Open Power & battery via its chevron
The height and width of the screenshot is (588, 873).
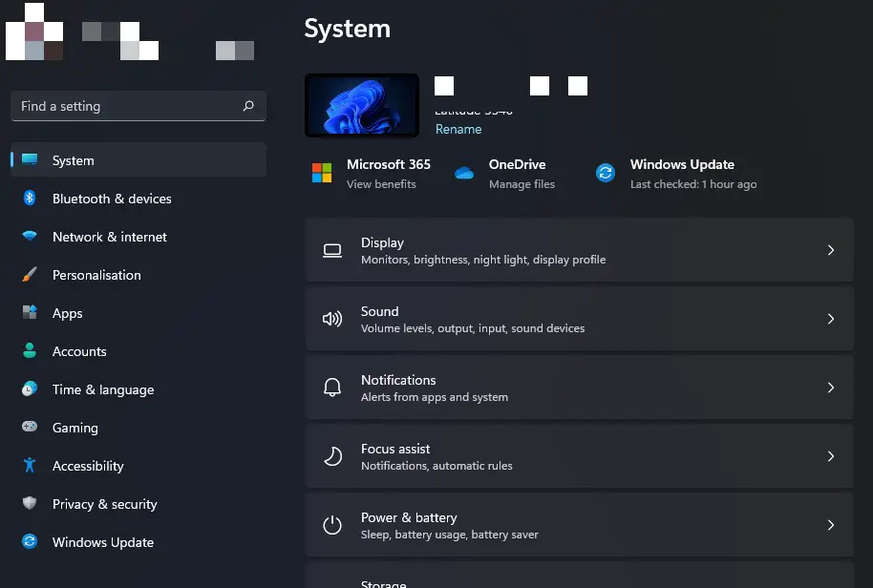click(831, 525)
